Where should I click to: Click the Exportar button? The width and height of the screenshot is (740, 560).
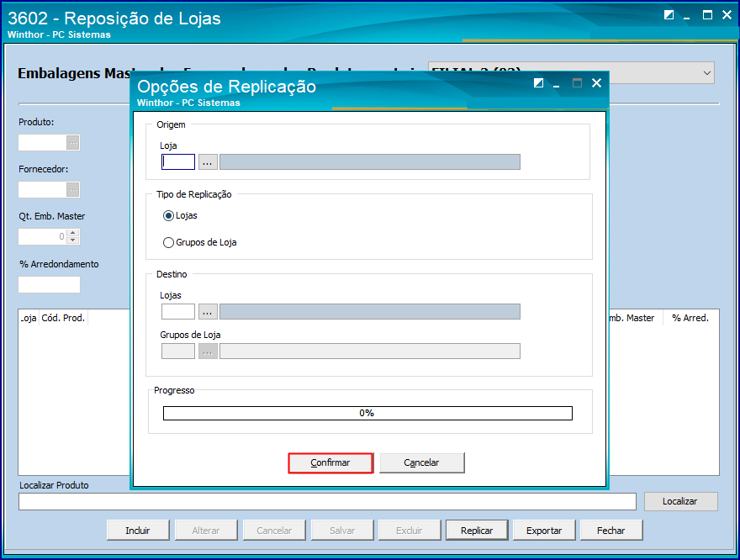tap(544, 531)
